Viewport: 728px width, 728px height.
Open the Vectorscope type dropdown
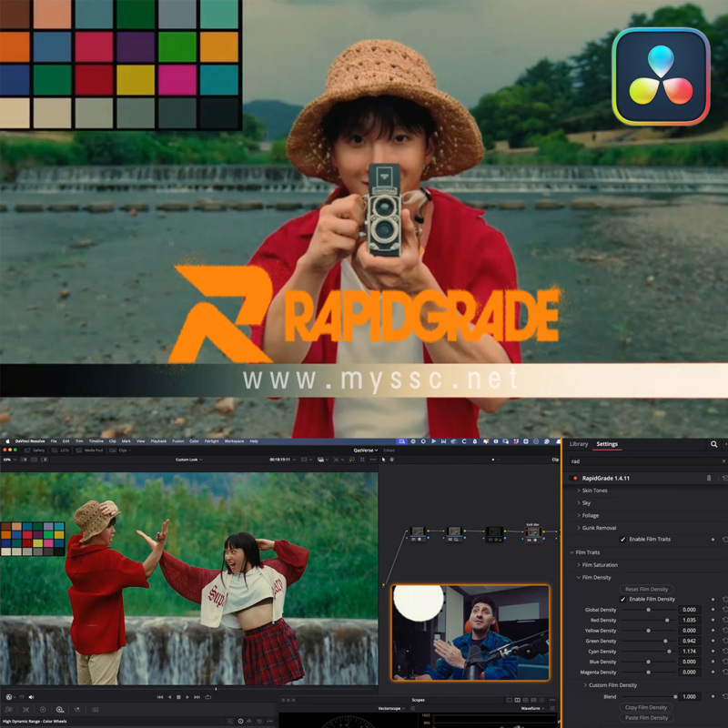[x=391, y=709]
